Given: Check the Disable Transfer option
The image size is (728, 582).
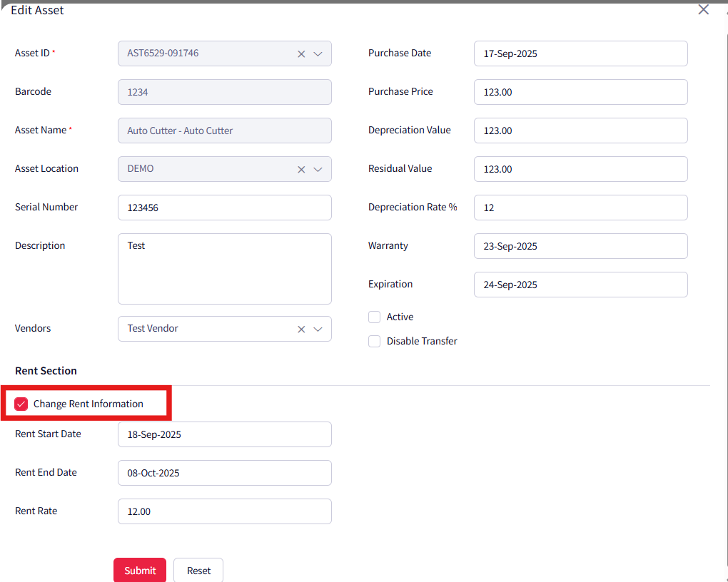Looking at the screenshot, I should point(374,342).
